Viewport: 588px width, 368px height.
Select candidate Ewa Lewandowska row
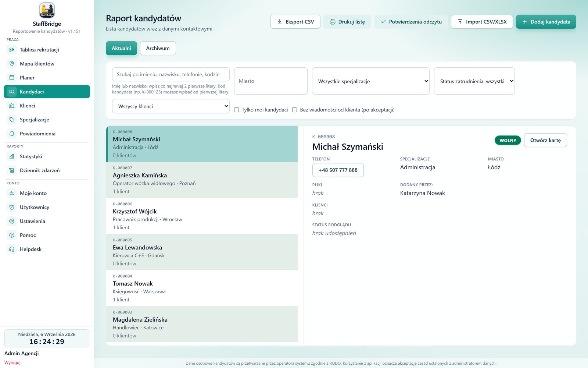tap(202, 252)
